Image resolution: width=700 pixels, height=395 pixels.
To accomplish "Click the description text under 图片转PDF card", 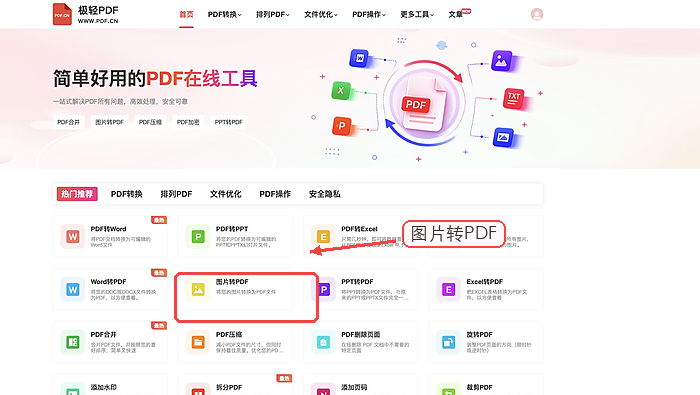I will point(246,292).
